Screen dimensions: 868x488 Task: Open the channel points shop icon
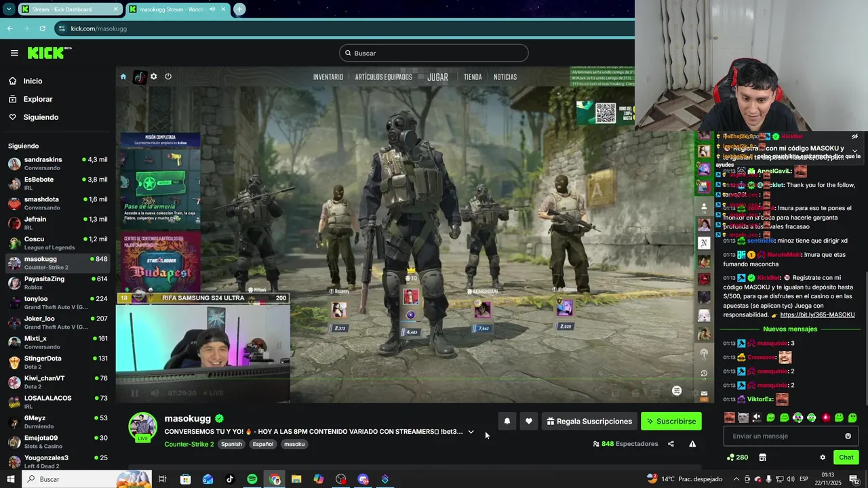pos(762,457)
